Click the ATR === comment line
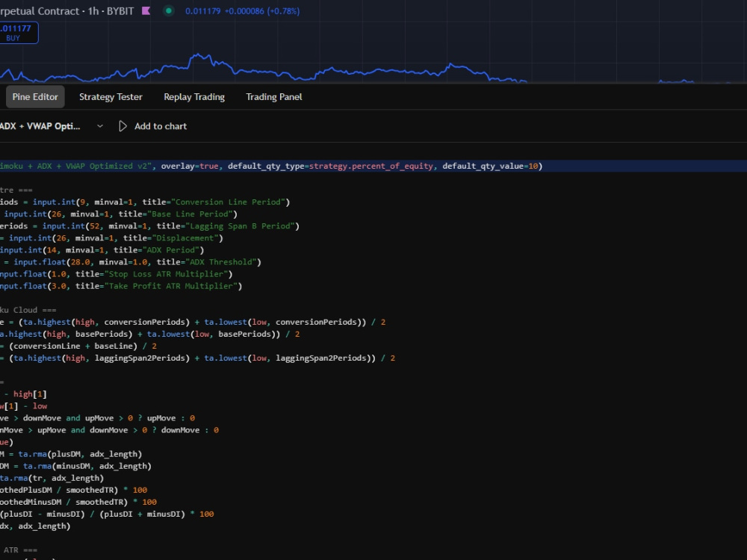Screen dimensions: 747x560 pos(20,550)
